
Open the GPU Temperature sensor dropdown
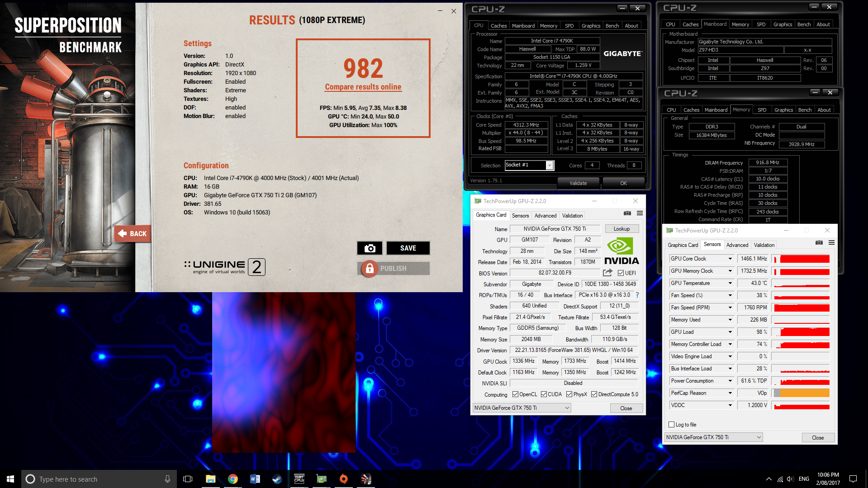(730, 283)
